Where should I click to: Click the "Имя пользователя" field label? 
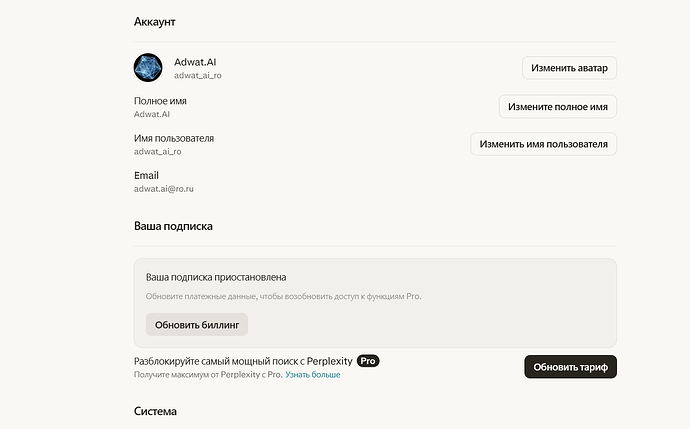tap(174, 138)
